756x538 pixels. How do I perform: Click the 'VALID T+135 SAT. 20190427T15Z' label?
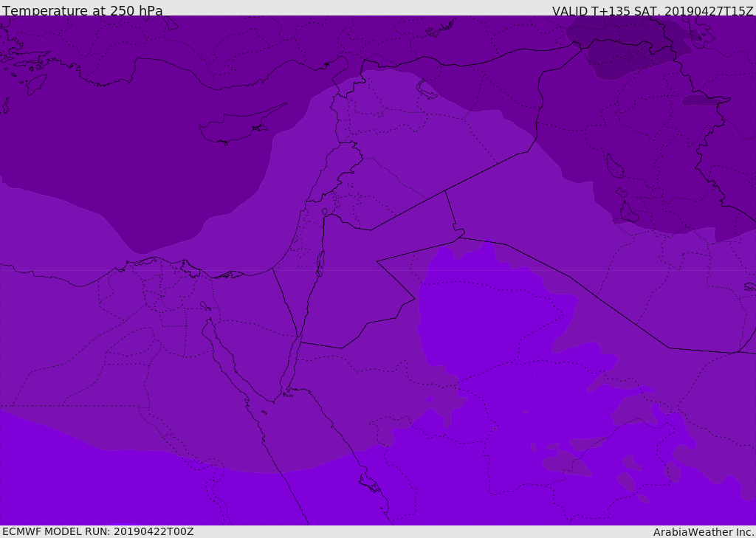coord(653,10)
